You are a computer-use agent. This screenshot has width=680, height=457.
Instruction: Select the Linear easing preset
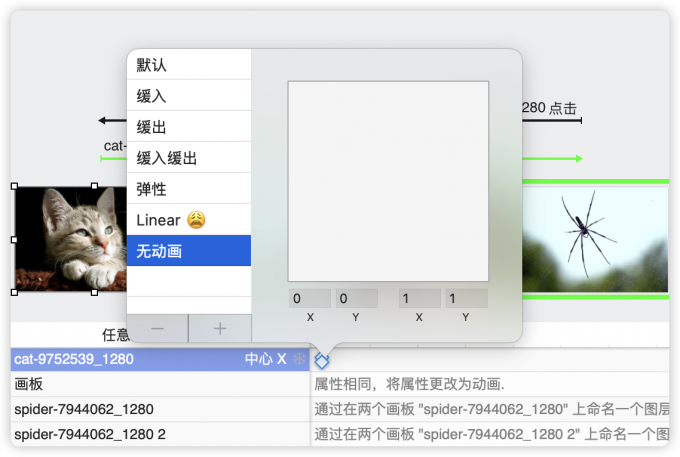(x=189, y=220)
